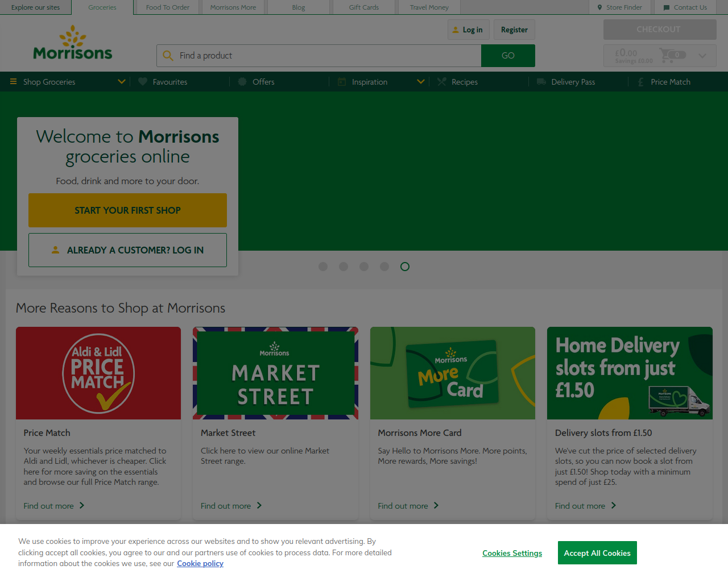This screenshot has height=582, width=728.
Task: Open the Travel Money tab
Action: click(429, 7)
